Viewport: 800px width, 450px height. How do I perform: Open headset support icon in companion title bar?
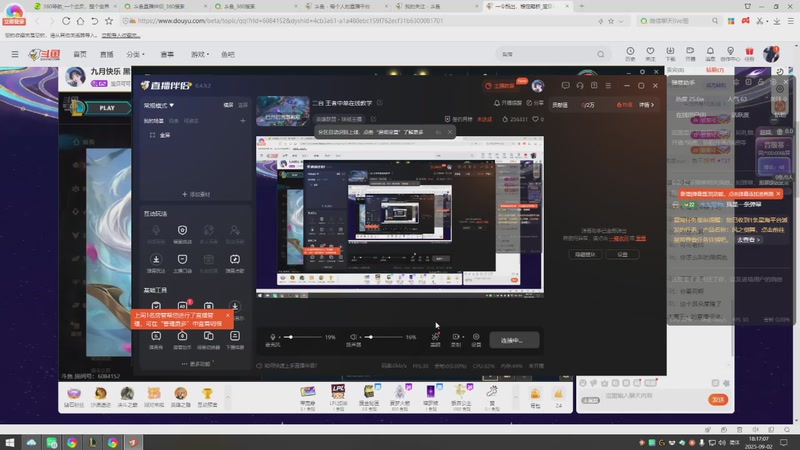tap(580, 86)
